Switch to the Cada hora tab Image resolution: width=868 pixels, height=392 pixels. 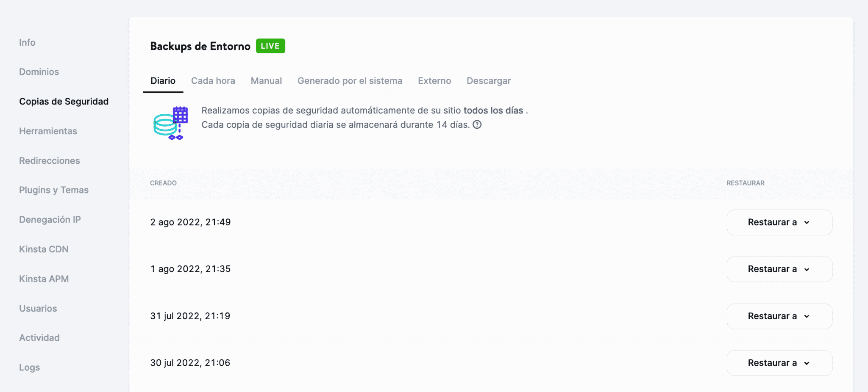[213, 80]
